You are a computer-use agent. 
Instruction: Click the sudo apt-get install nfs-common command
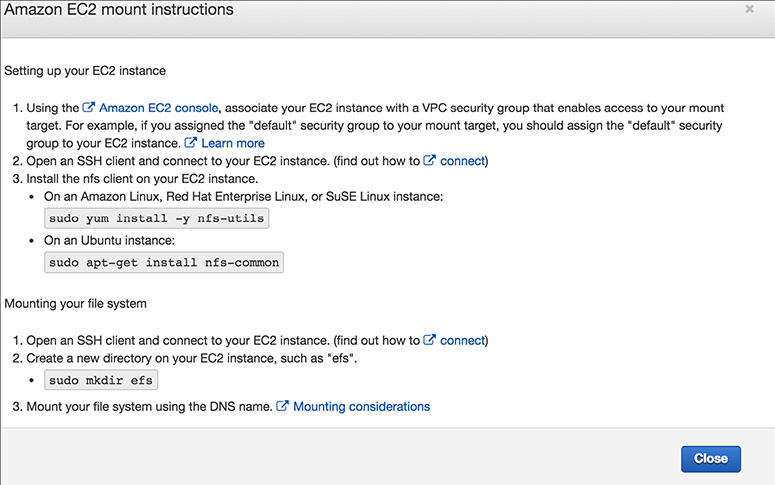pos(165,262)
